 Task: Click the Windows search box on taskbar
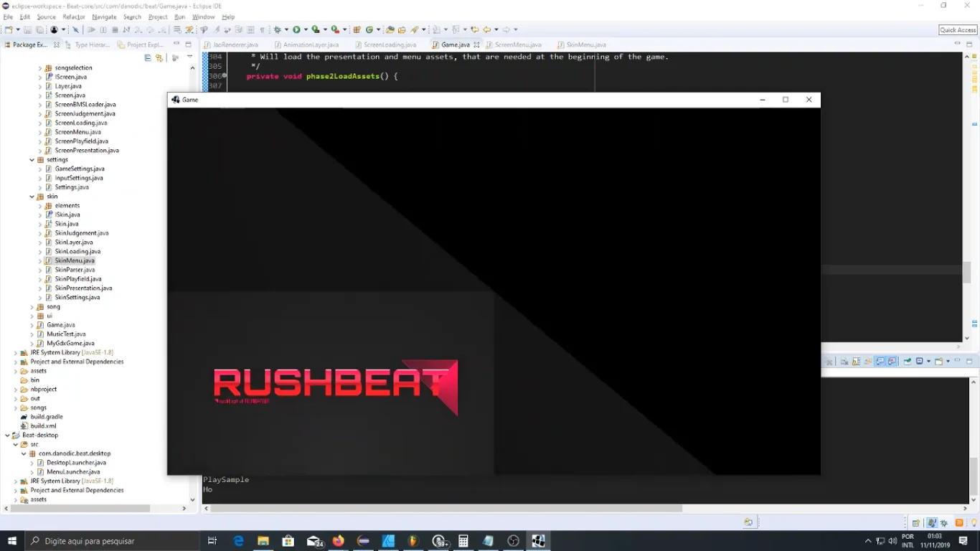pos(112,541)
